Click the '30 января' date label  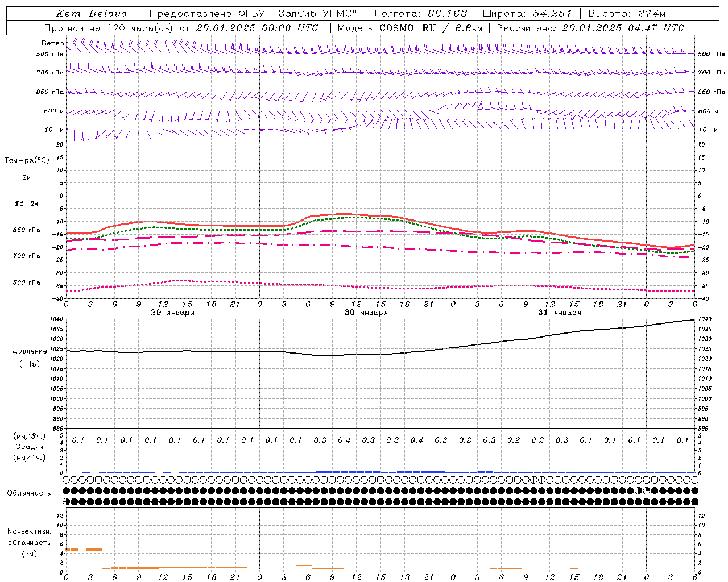[x=366, y=313]
